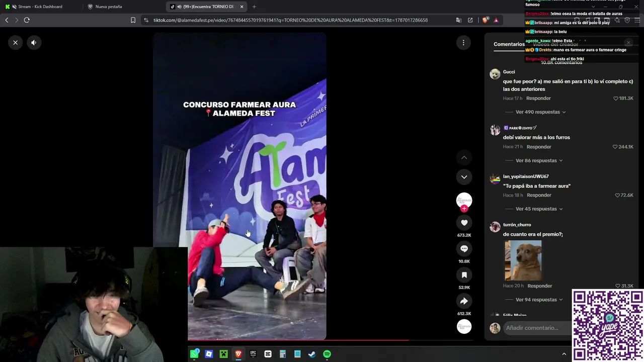Close the TikTok browser tab
This screenshot has width=644, height=362.
coord(242,7)
